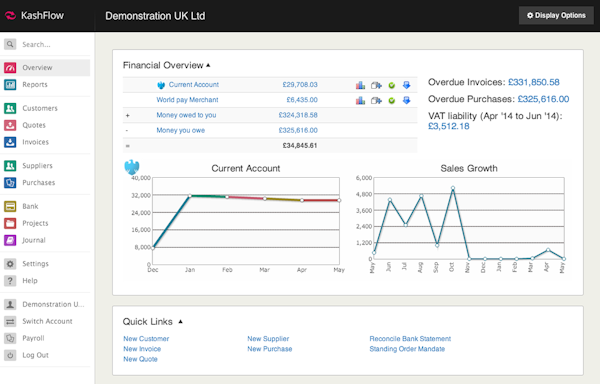600x384 pixels.
Task: Follow the Reconcile Bank Statement link
Action: [410, 339]
